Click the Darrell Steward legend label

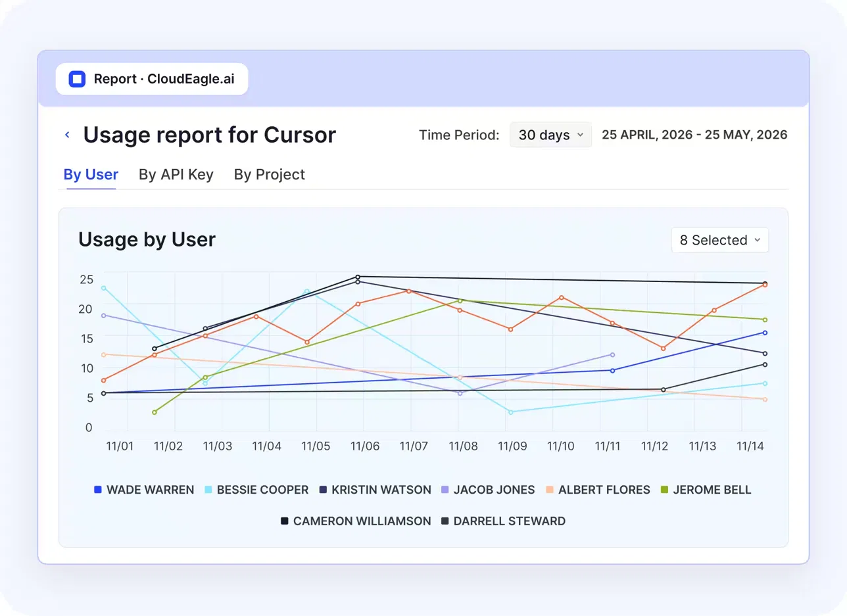[x=510, y=521]
